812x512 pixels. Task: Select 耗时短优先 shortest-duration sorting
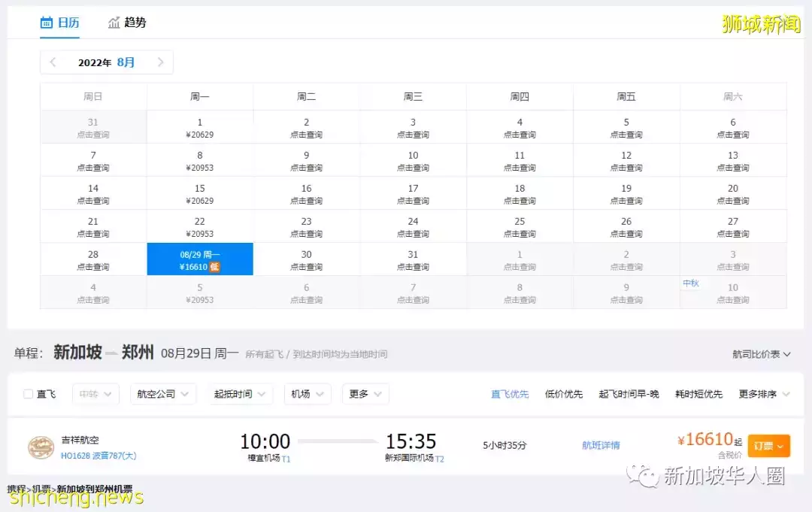point(698,393)
